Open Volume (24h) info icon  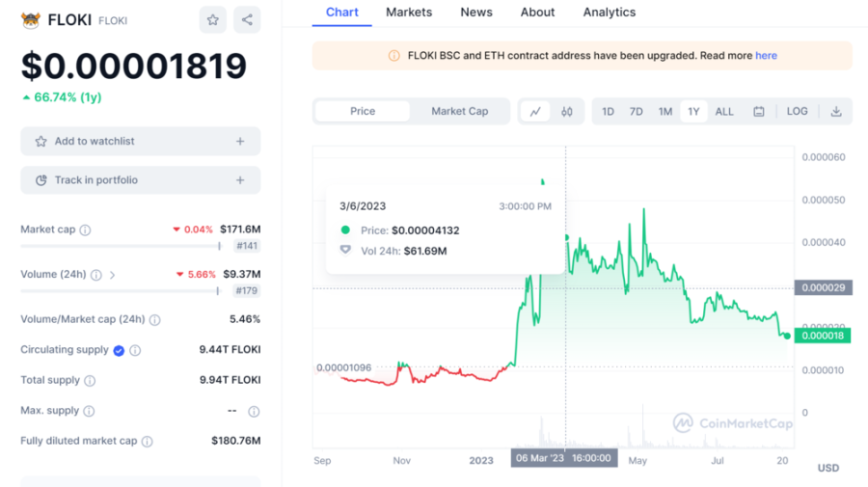click(96, 275)
